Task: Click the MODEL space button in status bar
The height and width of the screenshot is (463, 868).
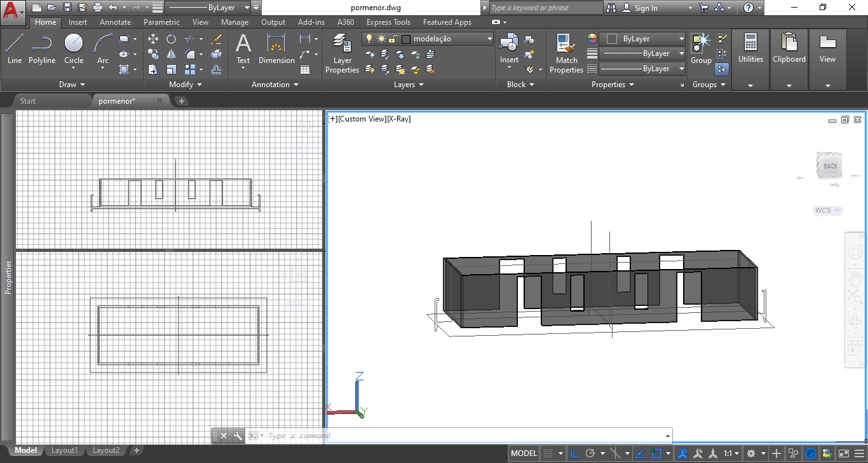Action: 524,453
